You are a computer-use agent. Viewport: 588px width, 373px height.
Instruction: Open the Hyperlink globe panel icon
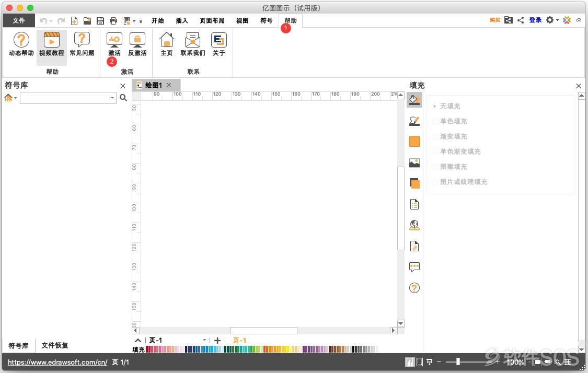414,225
